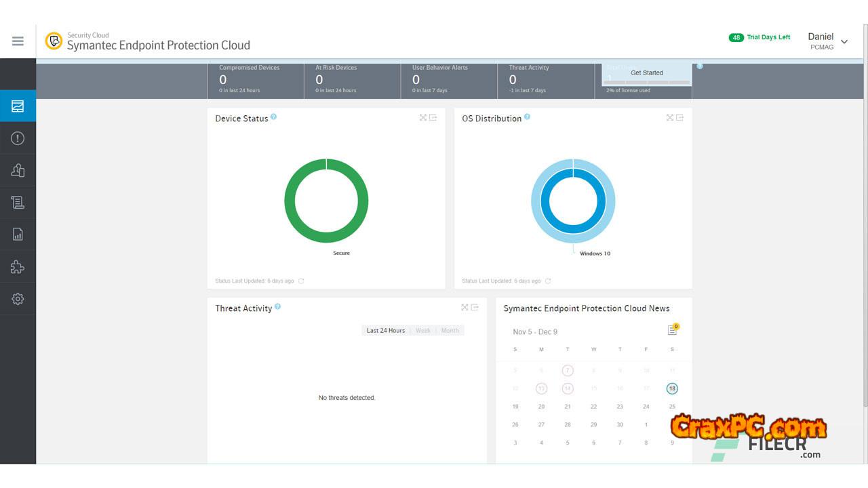Expand the Daniel user account dropdown
Viewport: 868px width, 488px height.
click(844, 41)
